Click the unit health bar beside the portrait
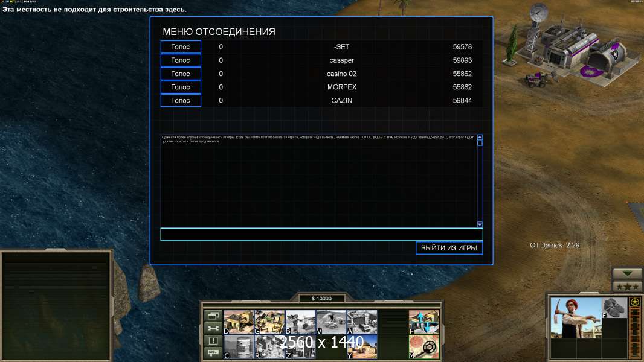 click(x=634, y=332)
